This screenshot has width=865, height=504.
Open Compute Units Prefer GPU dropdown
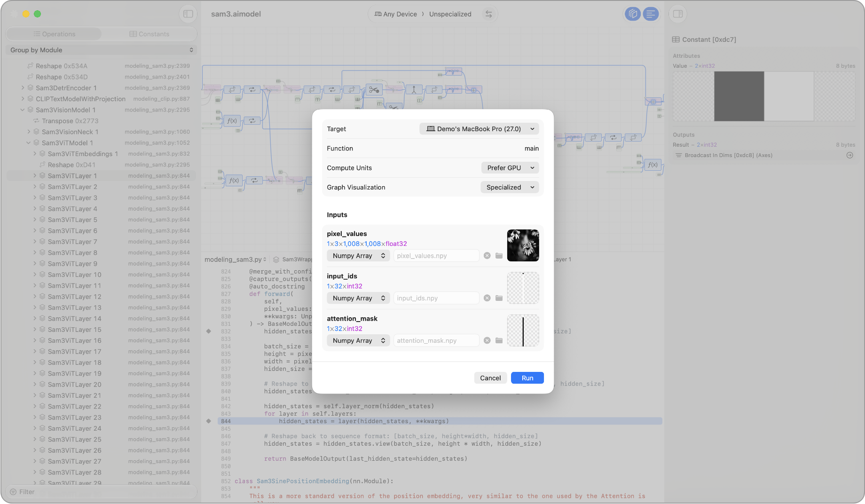510,168
